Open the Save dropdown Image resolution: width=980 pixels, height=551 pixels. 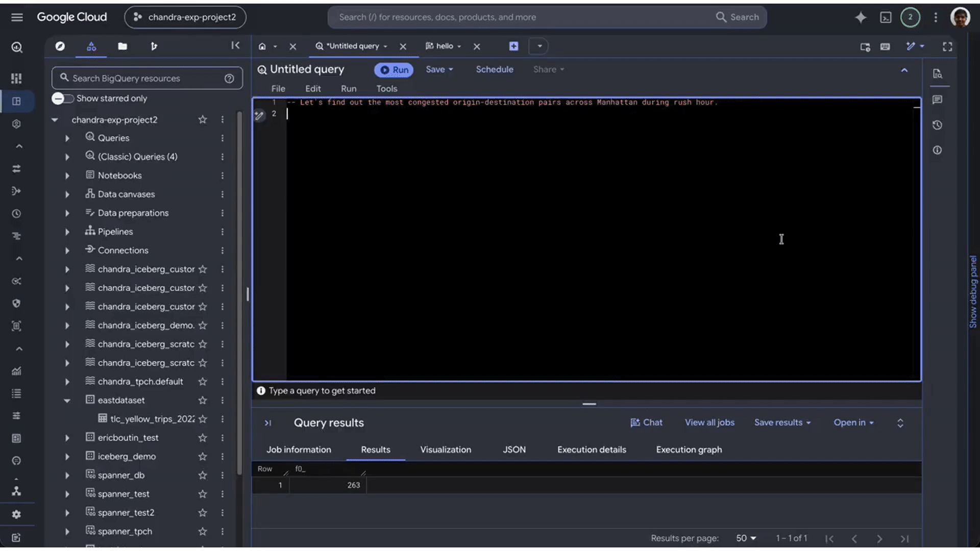tap(439, 70)
